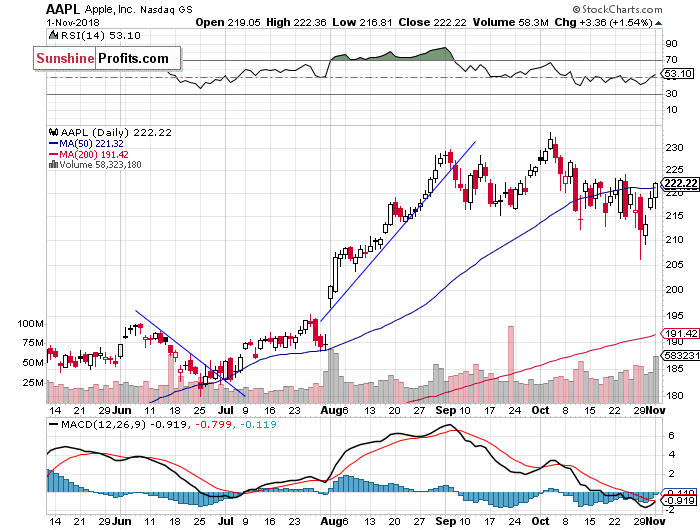The width and height of the screenshot is (700, 530).
Task: Click the AAPL ticker symbol title
Action: point(63,9)
